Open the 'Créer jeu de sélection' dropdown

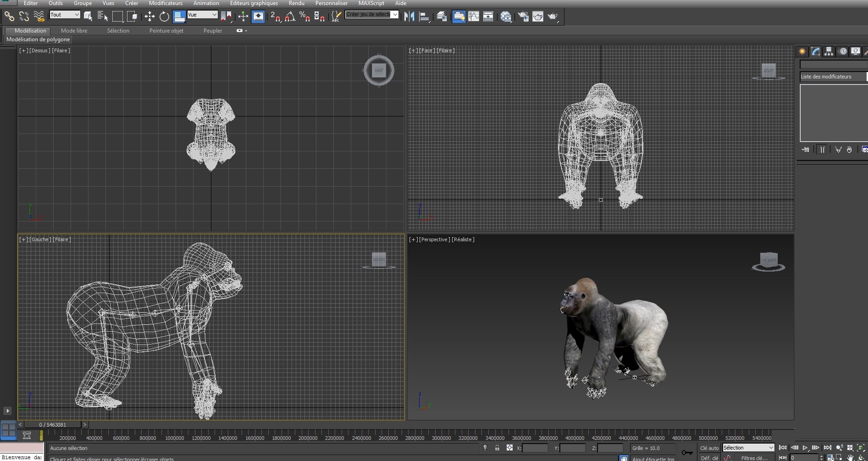[372, 15]
